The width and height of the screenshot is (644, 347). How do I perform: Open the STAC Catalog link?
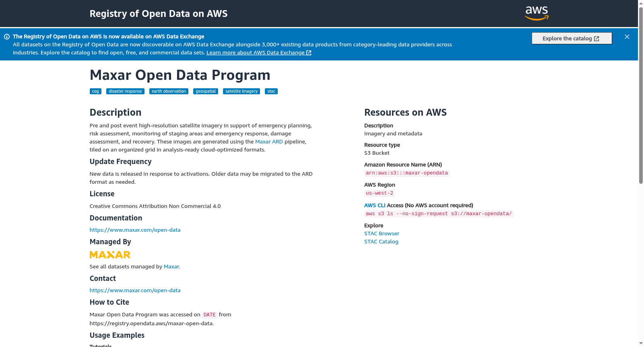click(381, 242)
